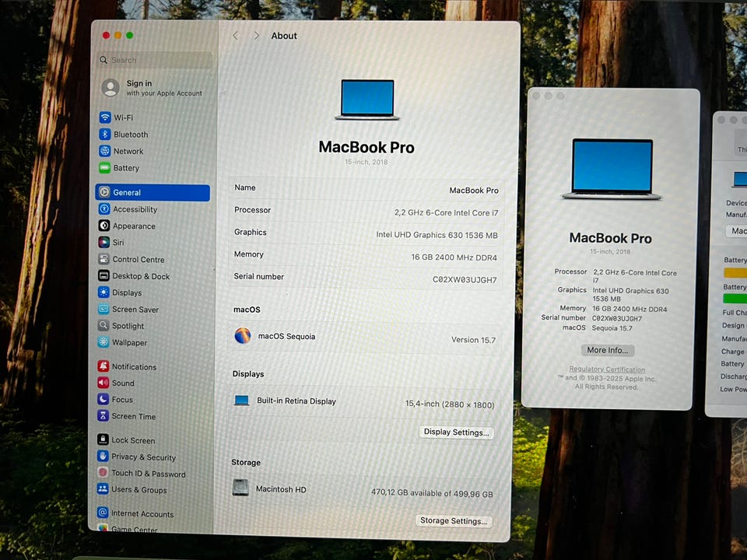Select the Notifications bell icon
Screen dimensions: 747x560
pos(103,366)
